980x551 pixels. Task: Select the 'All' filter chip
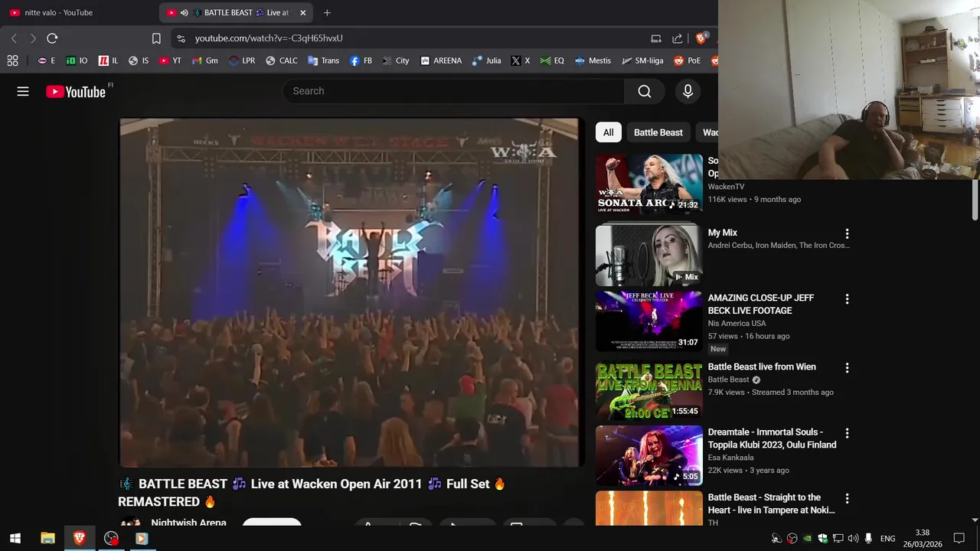608,132
